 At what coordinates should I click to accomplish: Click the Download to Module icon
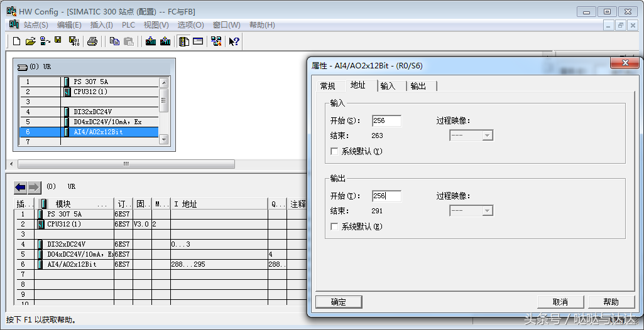point(151,41)
